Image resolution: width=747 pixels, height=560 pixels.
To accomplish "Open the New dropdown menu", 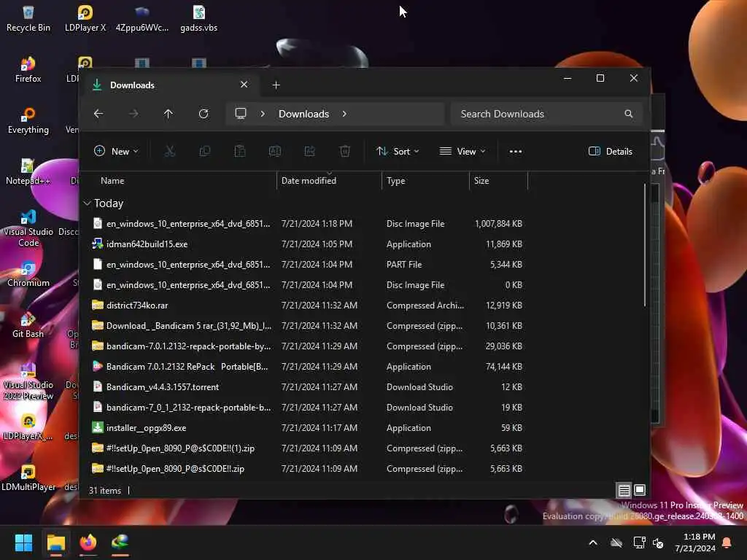I will (x=116, y=152).
